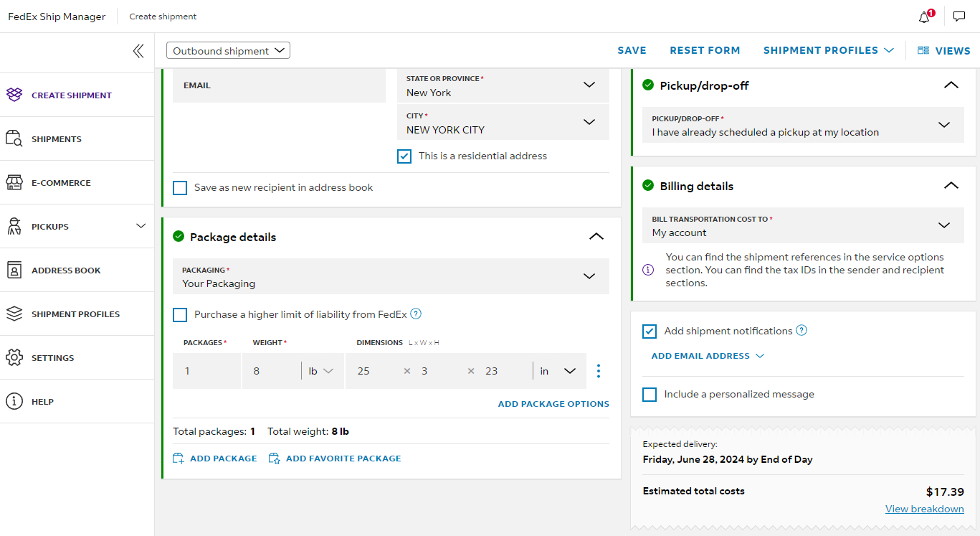980x536 pixels.
Task: Click the Help info icon
Action: [x=14, y=401]
